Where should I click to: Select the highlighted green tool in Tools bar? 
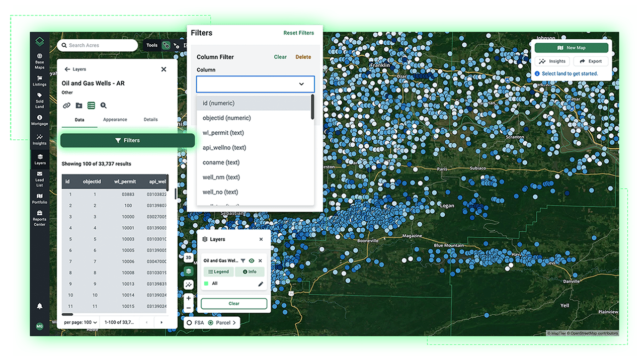tap(166, 45)
